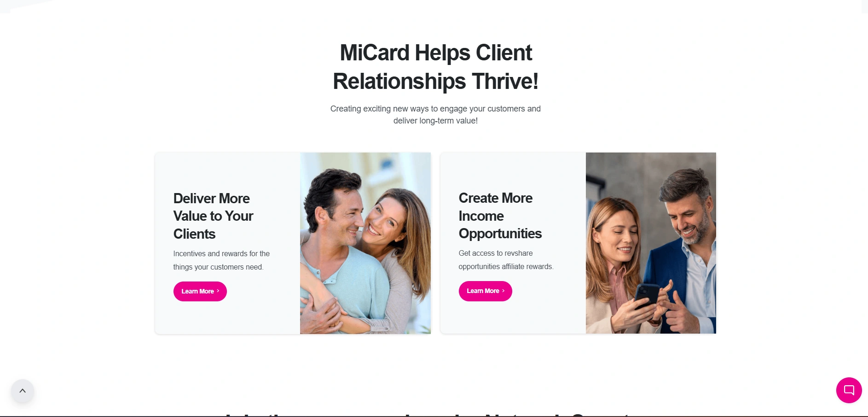Image resolution: width=868 pixels, height=417 pixels.
Task: Open the pink chat bubble widget
Action: 849,390
